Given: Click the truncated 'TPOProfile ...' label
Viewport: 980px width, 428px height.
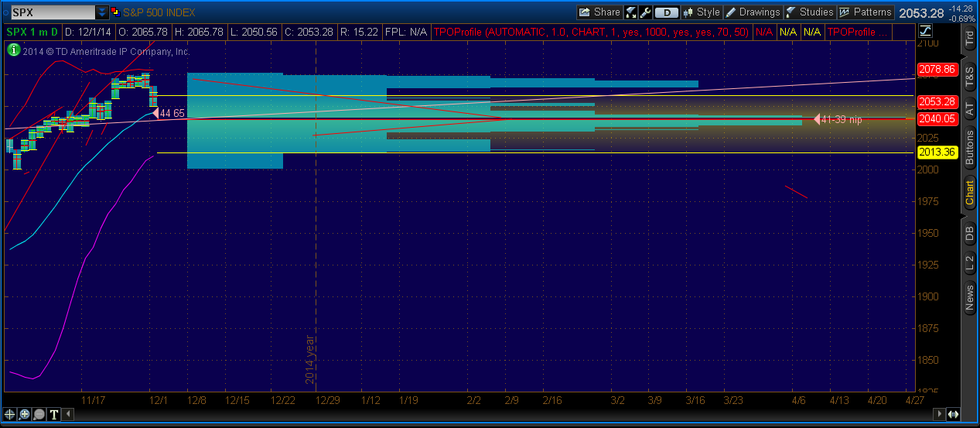Looking at the screenshot, I should pos(859,32).
